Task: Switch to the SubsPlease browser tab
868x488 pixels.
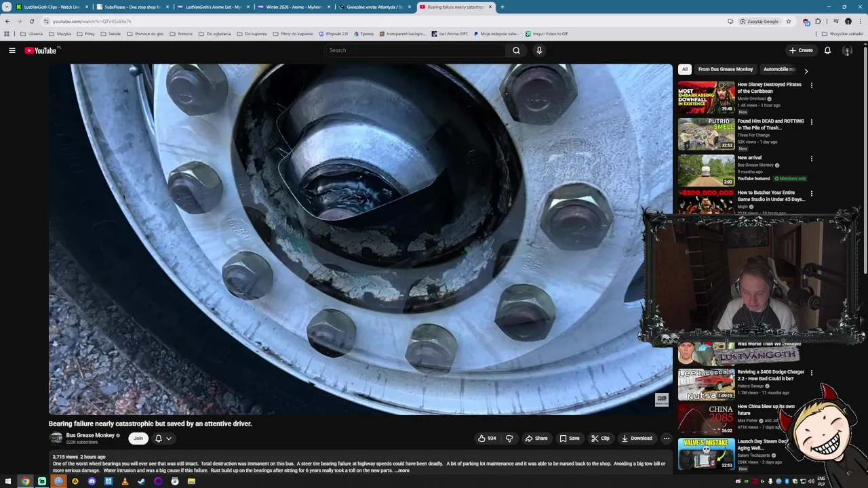Action: click(132, 7)
